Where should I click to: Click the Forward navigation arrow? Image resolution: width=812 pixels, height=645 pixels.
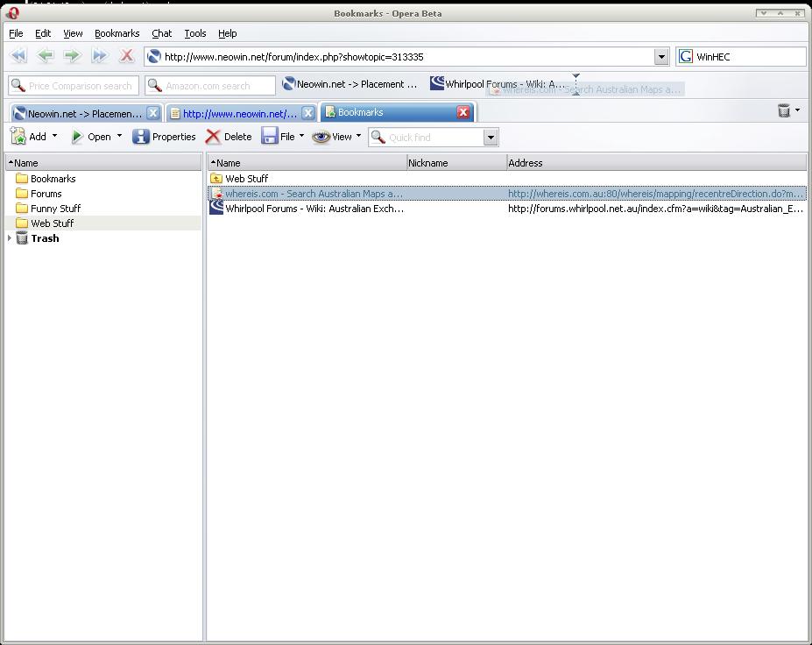[72, 55]
